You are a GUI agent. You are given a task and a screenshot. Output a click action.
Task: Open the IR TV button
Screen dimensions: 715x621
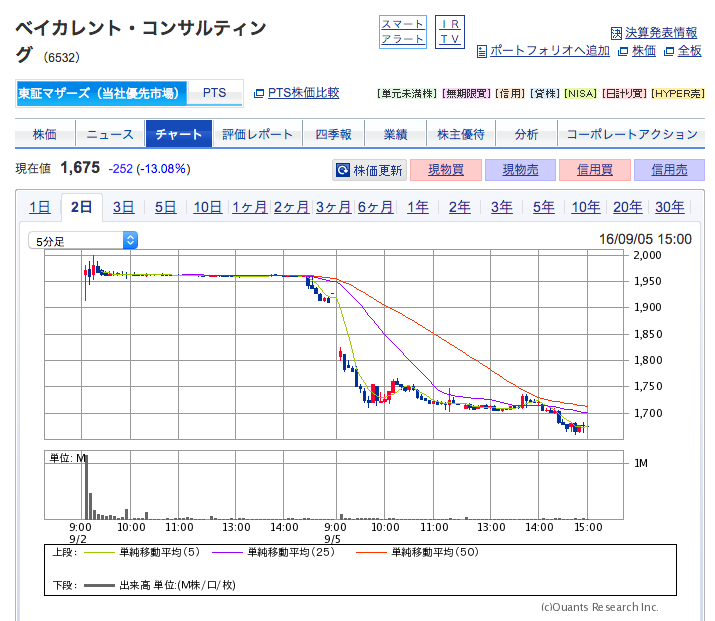[450, 32]
